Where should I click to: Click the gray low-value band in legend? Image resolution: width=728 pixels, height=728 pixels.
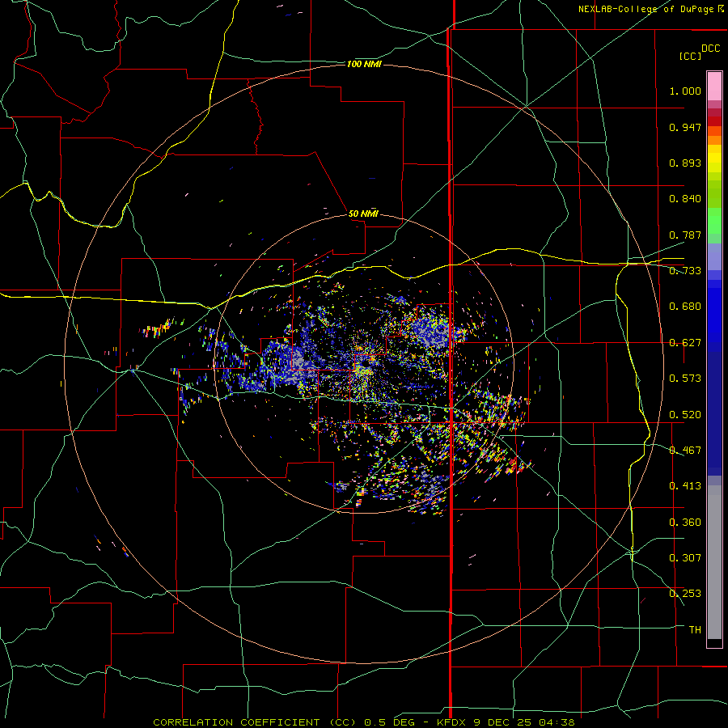click(x=714, y=562)
